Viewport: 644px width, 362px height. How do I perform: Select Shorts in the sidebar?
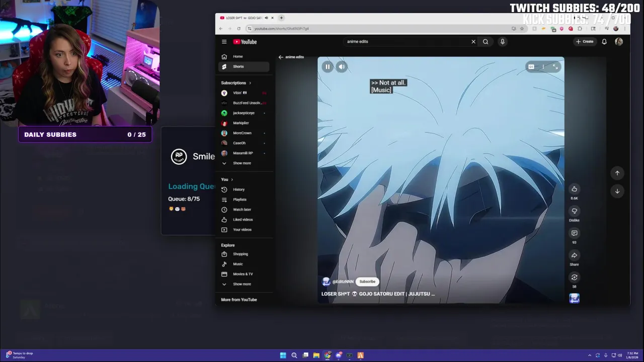pos(244,66)
